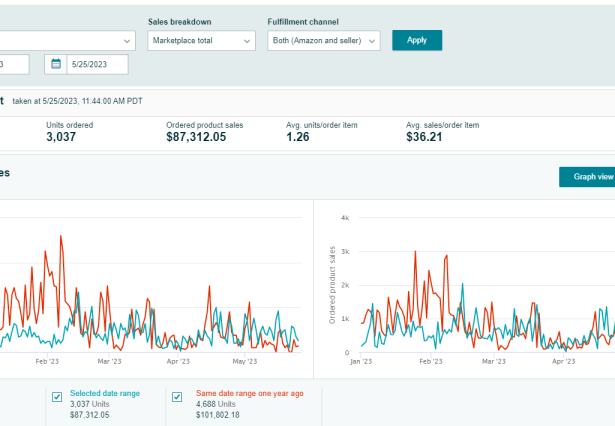Click the Avg. units/order item value 1.26
This screenshot has width=615, height=426.
coord(298,137)
